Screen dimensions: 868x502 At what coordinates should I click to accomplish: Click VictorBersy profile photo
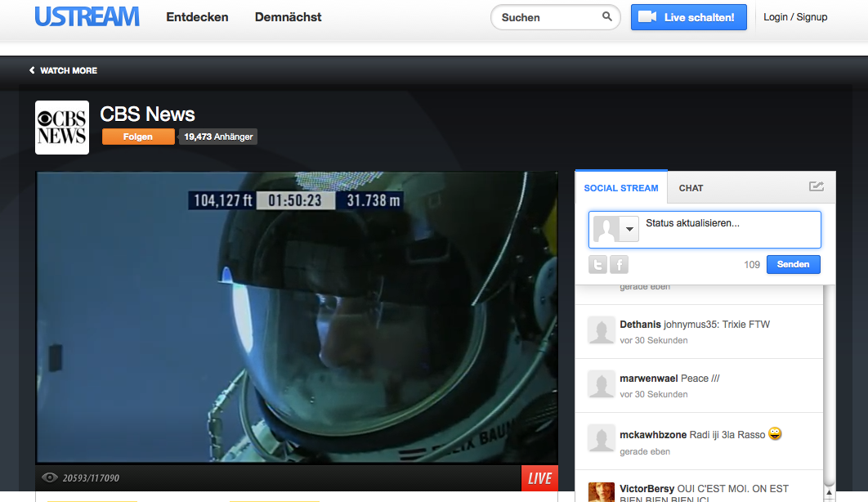point(602,492)
